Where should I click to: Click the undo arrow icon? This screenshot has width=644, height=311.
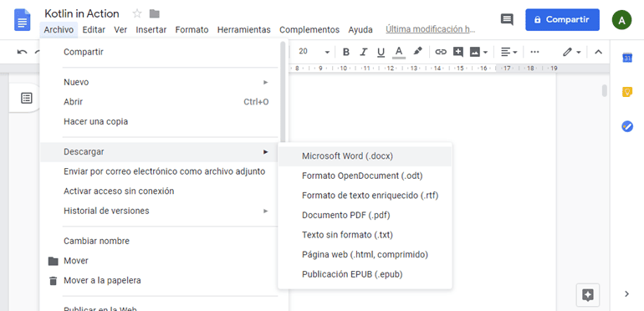click(23, 52)
